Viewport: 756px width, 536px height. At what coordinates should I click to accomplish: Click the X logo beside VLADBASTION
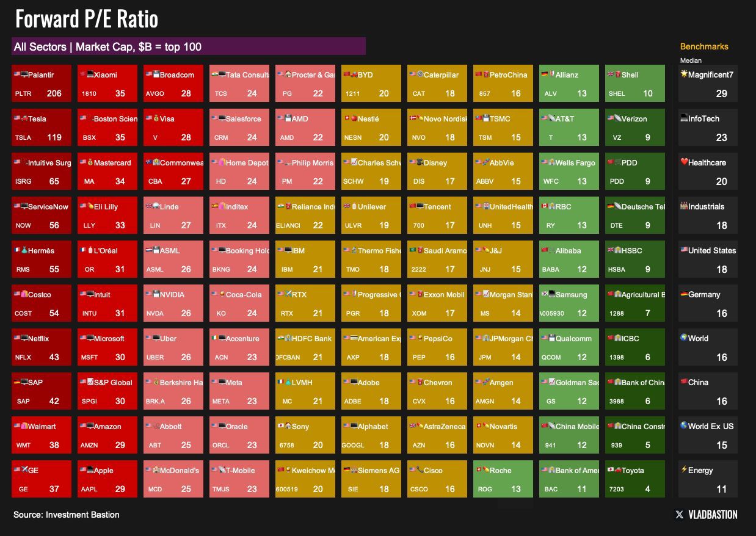[680, 515]
